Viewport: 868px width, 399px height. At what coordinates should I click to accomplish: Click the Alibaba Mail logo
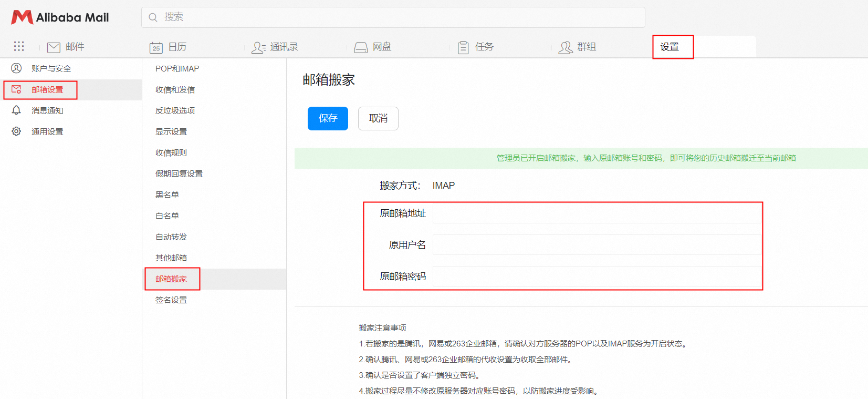click(x=60, y=17)
